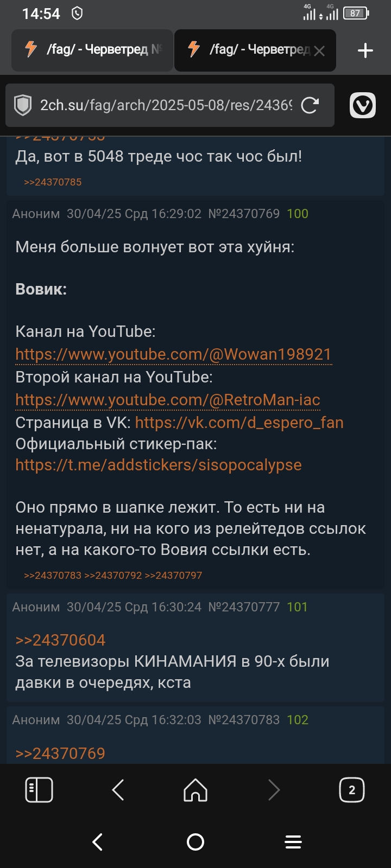Switch to the first /fag/ Черветред tab
The height and width of the screenshot is (868, 391).
coord(92,50)
